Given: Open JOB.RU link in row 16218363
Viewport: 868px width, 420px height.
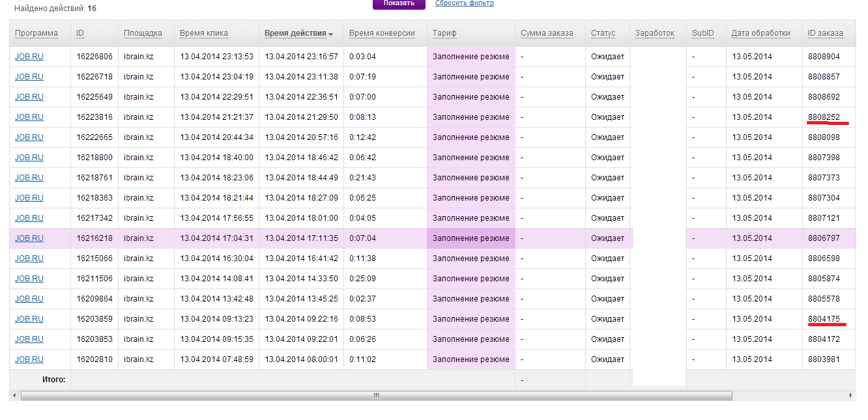Looking at the screenshot, I should (x=29, y=198).
